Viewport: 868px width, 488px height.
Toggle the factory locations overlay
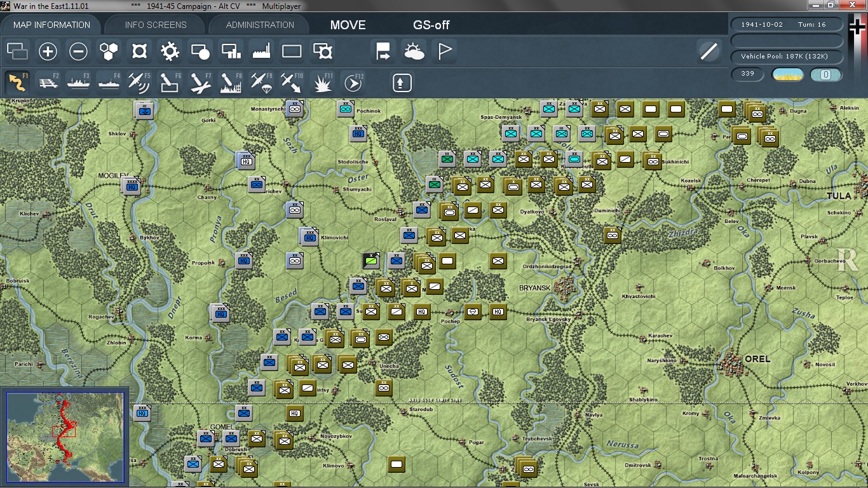(261, 51)
